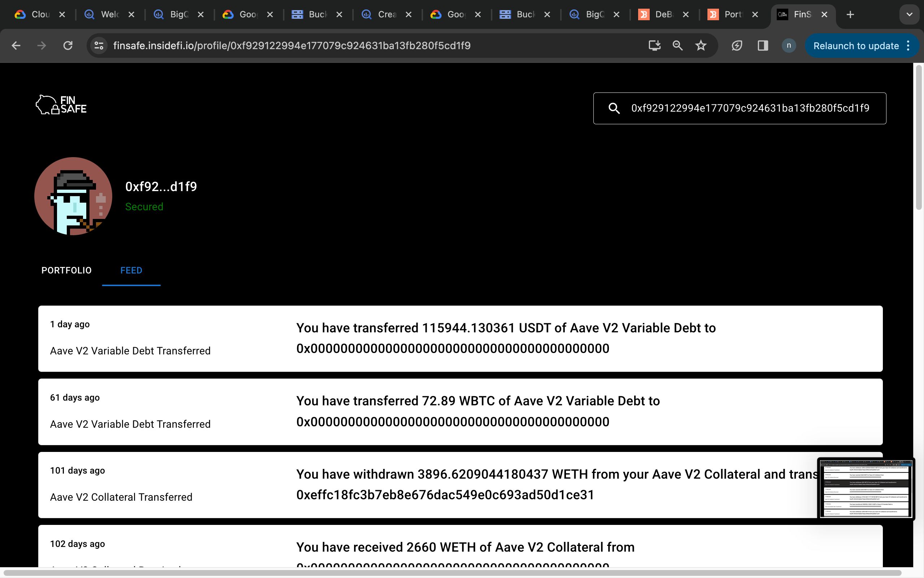Open a new tab with plus button

[x=850, y=14]
